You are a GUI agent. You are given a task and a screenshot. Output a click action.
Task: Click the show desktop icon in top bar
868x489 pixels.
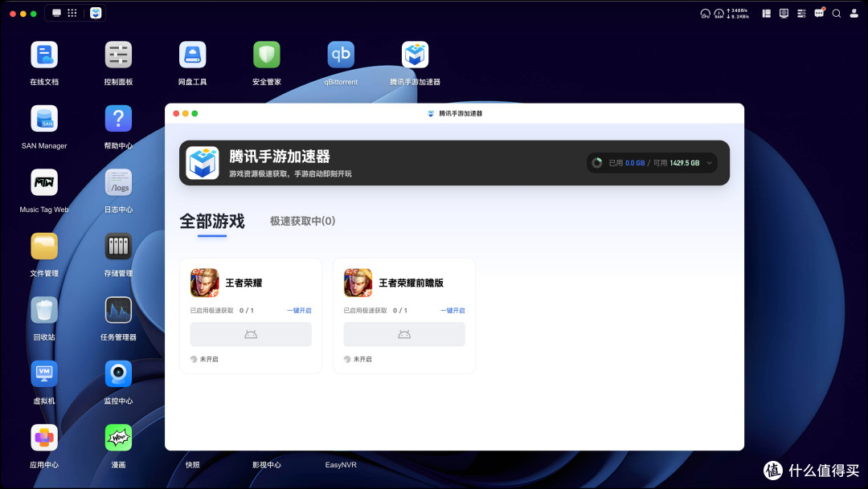pos(56,13)
